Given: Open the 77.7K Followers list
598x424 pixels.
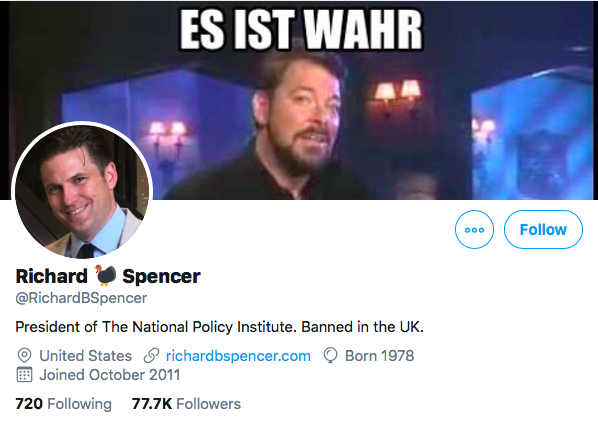Looking at the screenshot, I should (x=186, y=404).
